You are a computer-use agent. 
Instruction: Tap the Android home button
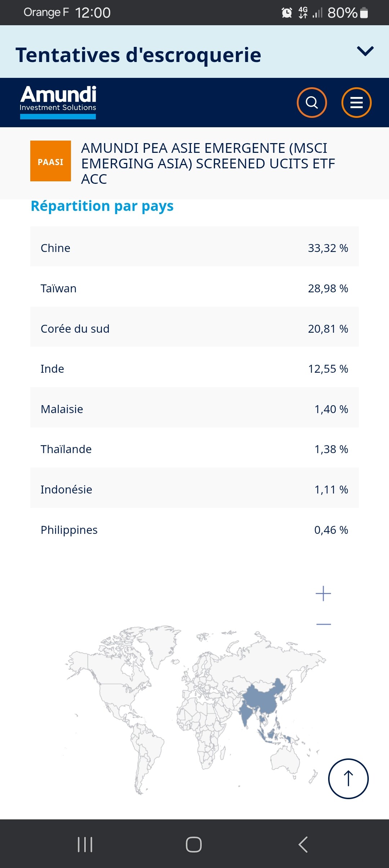(194, 844)
